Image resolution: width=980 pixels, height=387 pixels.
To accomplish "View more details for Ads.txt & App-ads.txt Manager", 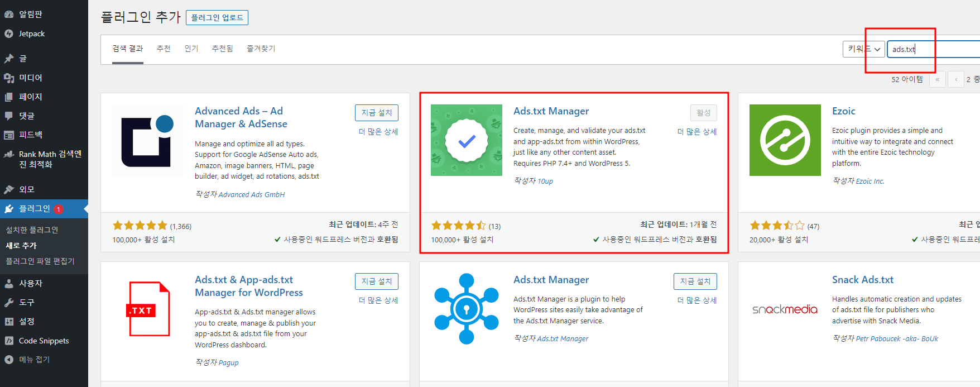I will (x=378, y=300).
